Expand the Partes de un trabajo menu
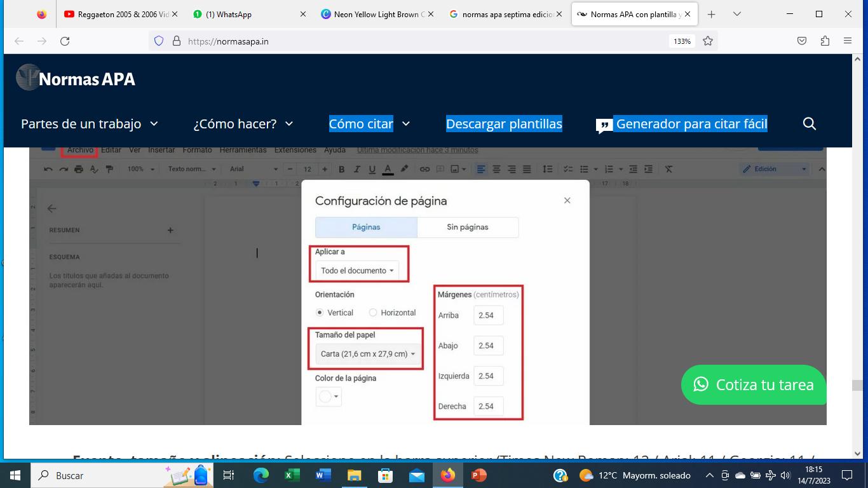Viewport: 868px width, 488px height. [90, 124]
